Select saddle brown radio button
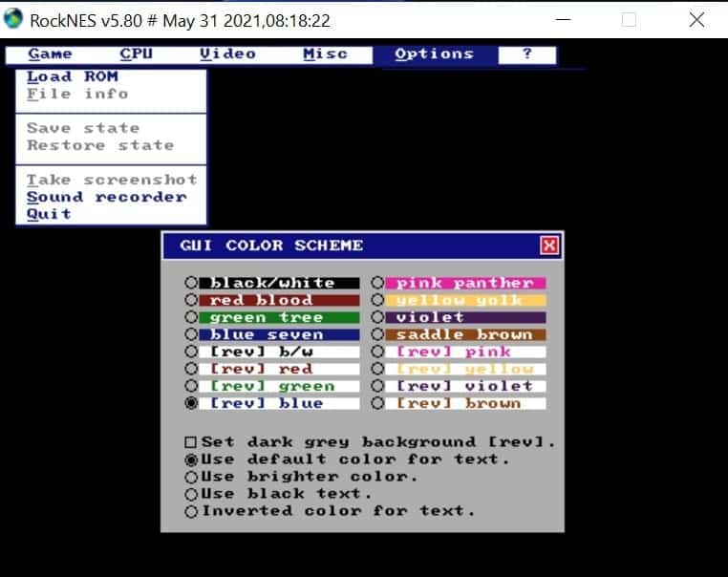The height and width of the screenshot is (577, 728). pos(377,333)
